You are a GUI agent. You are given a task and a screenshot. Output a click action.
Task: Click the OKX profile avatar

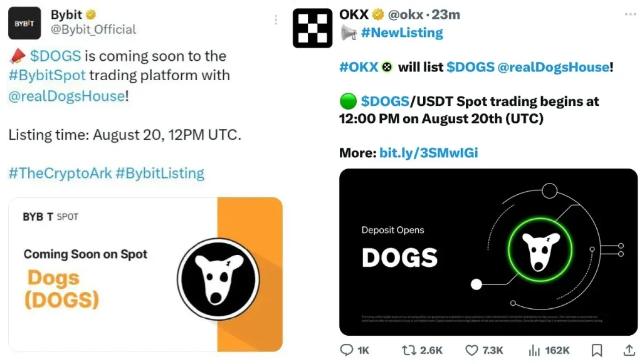312,28
